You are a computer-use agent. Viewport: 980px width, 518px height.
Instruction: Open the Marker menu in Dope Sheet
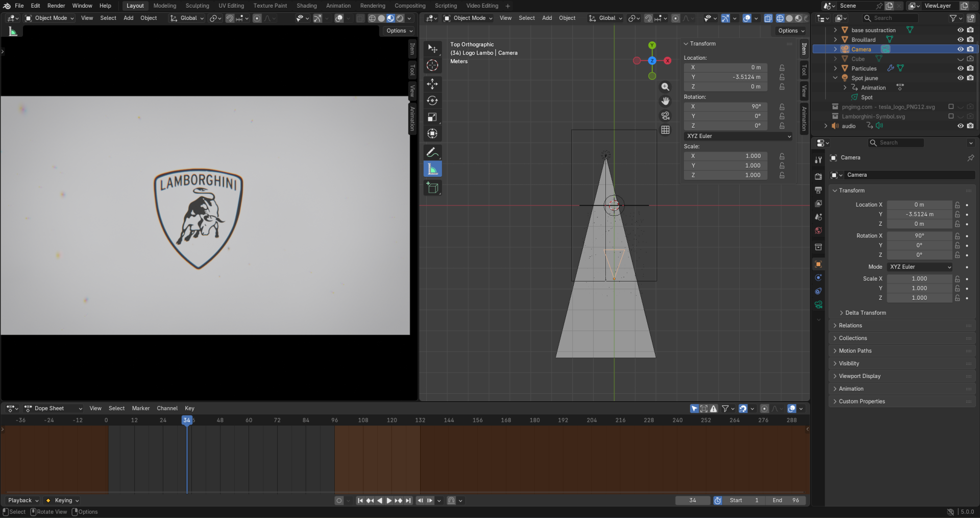[141, 409]
